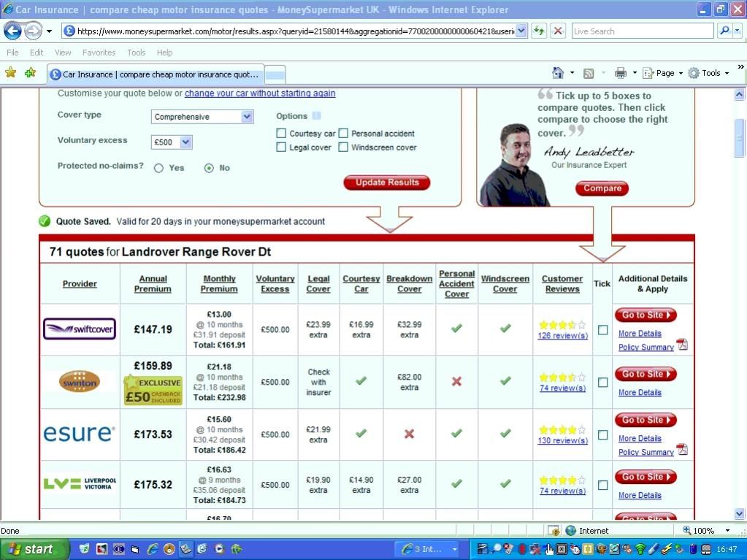Click in the address bar URL field
This screenshot has height=560, width=747.
(294, 31)
